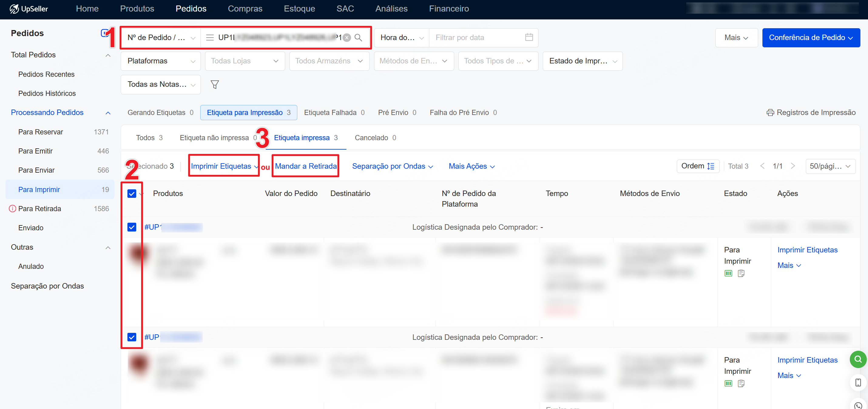Expand the Mais Ações dropdown
This screenshot has height=409, width=868.
471,166
